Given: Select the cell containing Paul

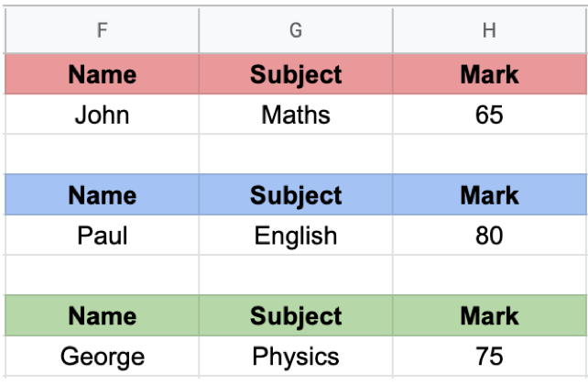Looking at the screenshot, I should click(102, 236).
